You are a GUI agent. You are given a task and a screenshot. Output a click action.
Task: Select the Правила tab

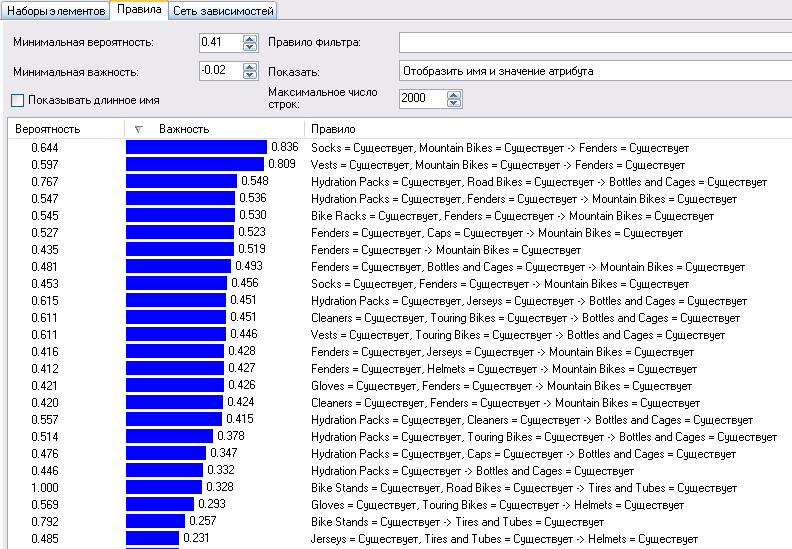[139, 10]
